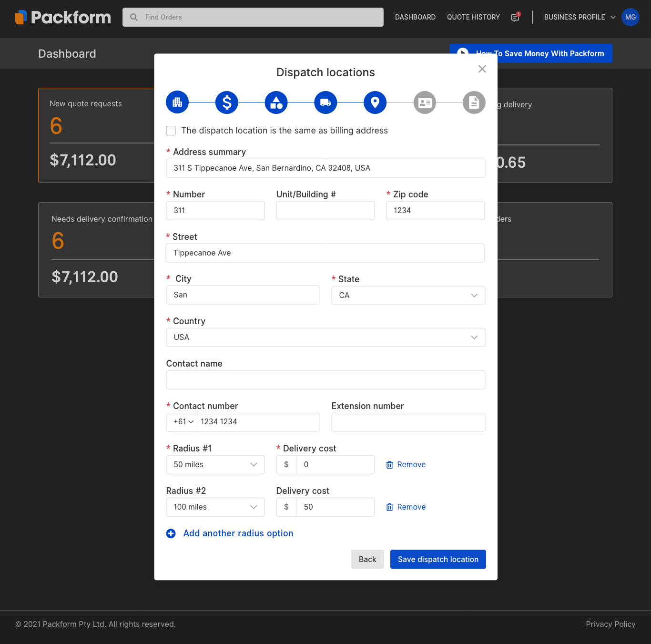Click into the Contact name field

point(325,380)
